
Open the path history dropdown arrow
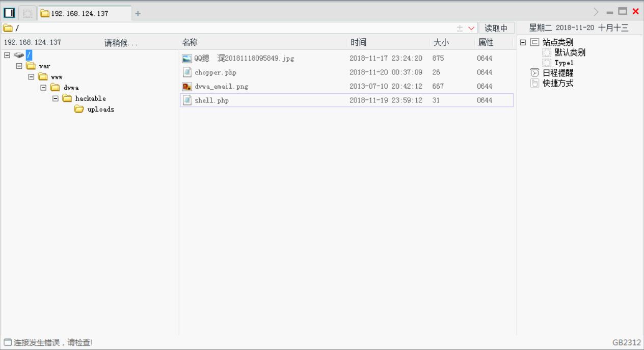471,29
